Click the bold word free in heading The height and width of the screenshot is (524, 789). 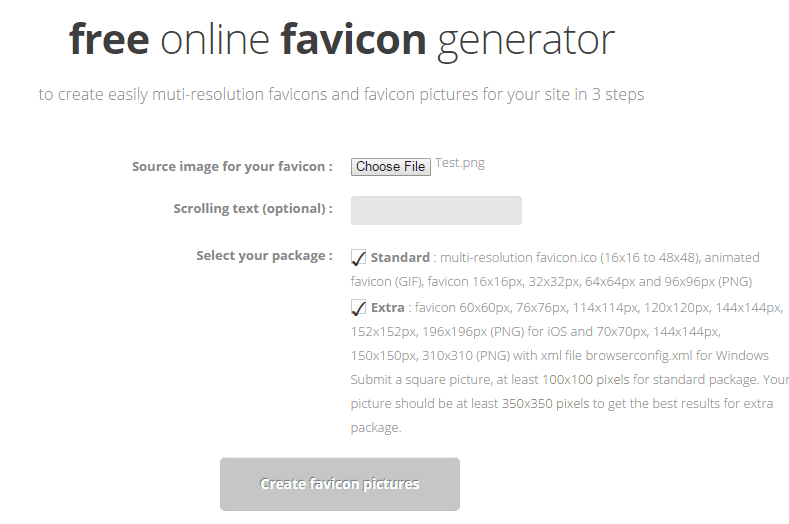109,39
